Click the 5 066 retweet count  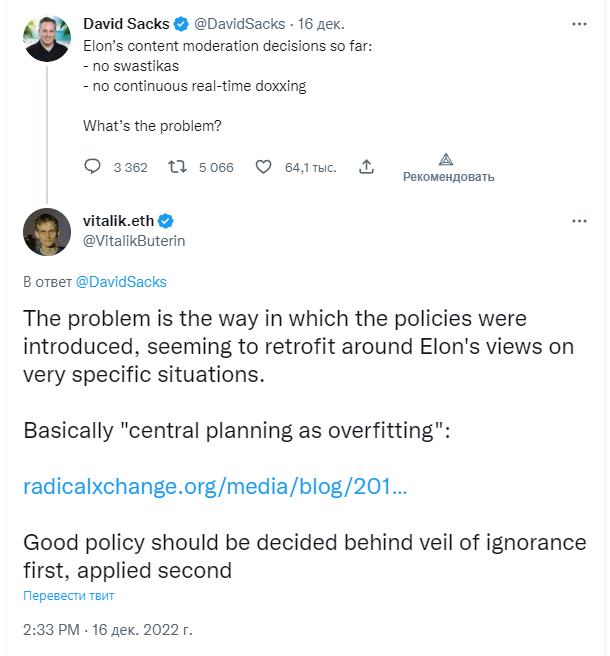click(x=216, y=168)
